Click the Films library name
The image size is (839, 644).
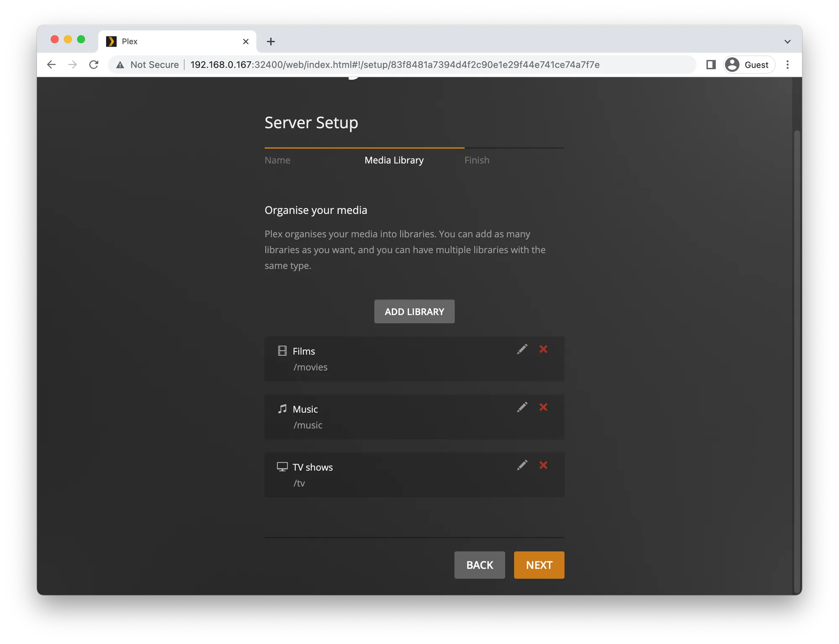point(304,351)
